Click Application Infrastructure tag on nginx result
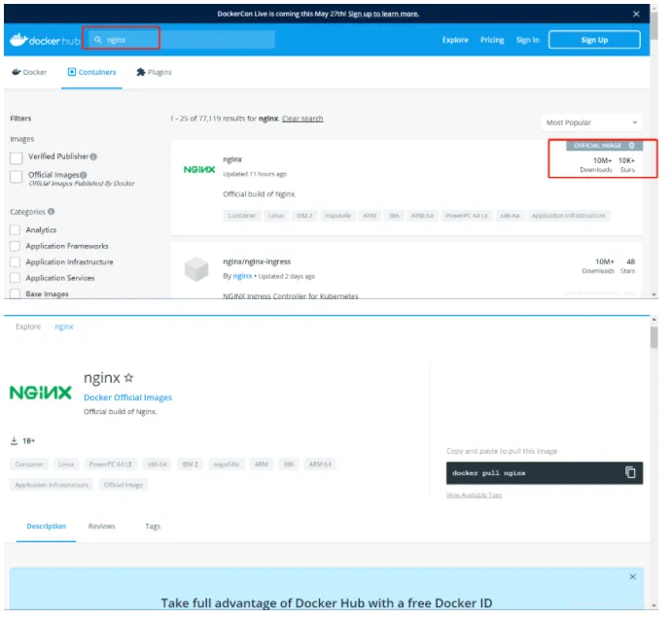Image resolution: width=672 pixels, height=619 pixels. pyautogui.click(x=568, y=216)
